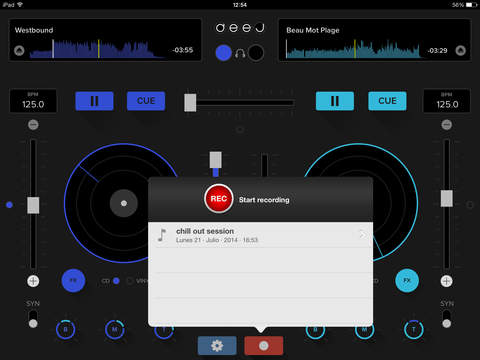The height and width of the screenshot is (360, 480).
Task: Enable black headphone cue for right deck
Action: click(x=256, y=53)
